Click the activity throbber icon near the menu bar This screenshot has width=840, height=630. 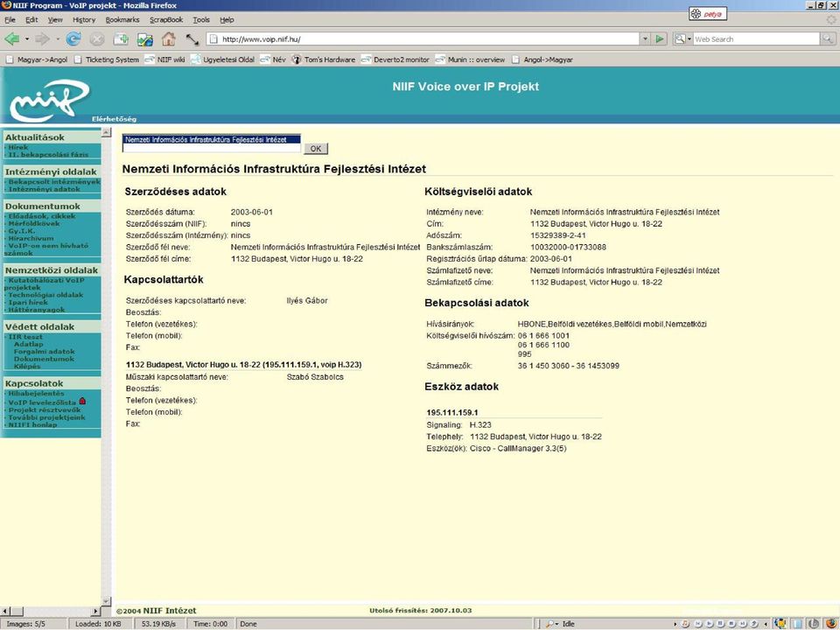(831, 20)
